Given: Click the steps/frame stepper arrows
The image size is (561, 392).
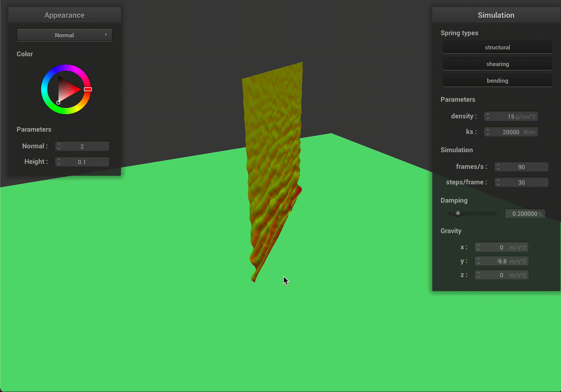Looking at the screenshot, I should (x=498, y=182).
